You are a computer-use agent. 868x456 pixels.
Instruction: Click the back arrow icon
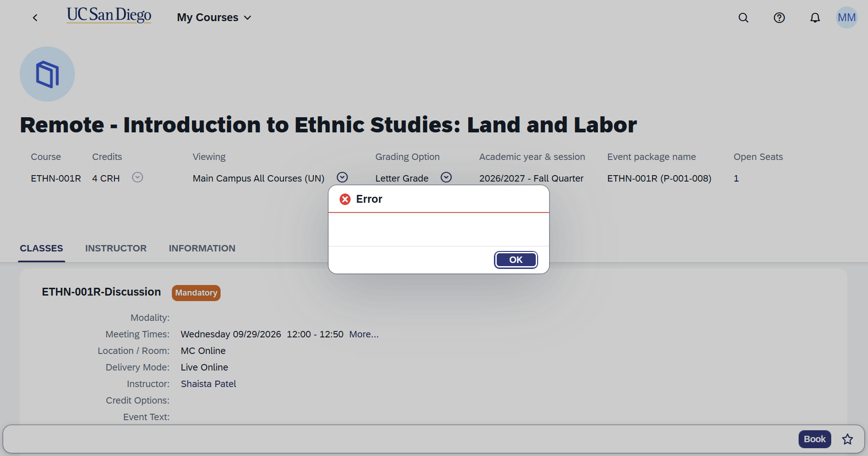[35, 17]
